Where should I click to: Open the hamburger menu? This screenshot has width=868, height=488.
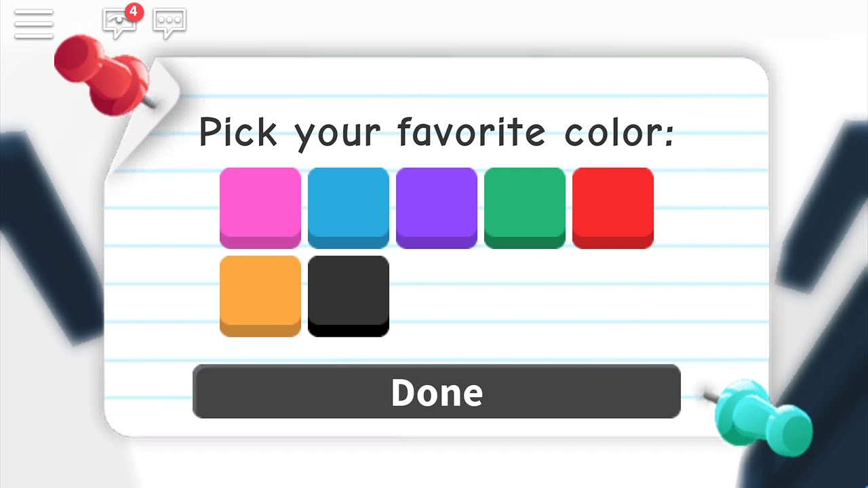(x=33, y=24)
